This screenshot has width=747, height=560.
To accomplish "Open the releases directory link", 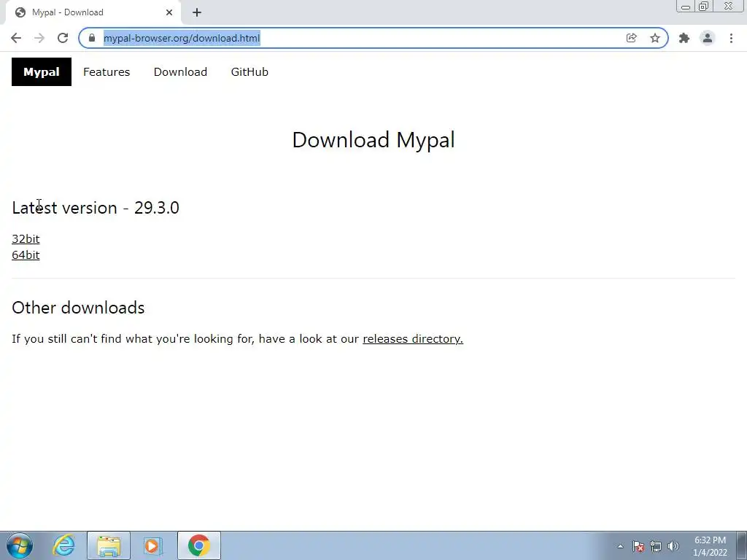I will pyautogui.click(x=413, y=339).
